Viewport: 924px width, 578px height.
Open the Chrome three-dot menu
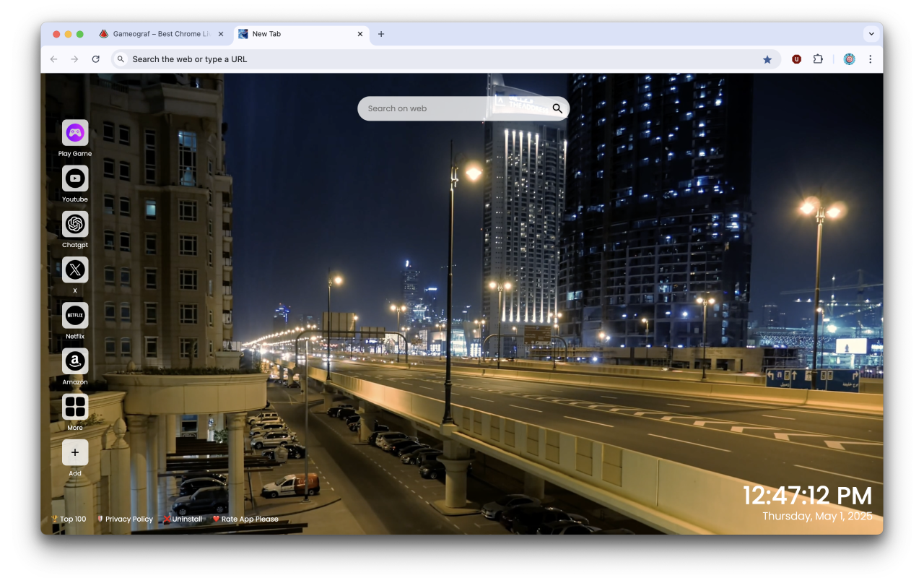[x=871, y=59]
